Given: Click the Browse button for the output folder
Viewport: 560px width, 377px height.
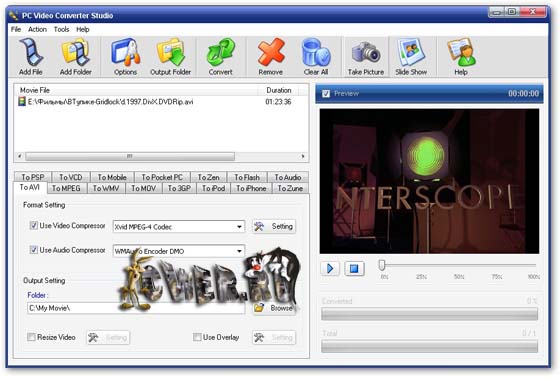Looking at the screenshot, I should click(x=274, y=308).
